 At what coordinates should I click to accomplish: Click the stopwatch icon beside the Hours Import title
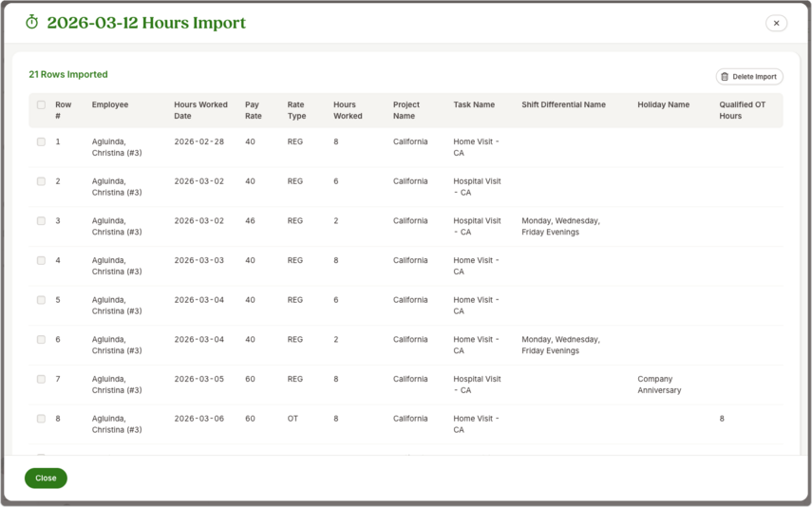pos(31,22)
